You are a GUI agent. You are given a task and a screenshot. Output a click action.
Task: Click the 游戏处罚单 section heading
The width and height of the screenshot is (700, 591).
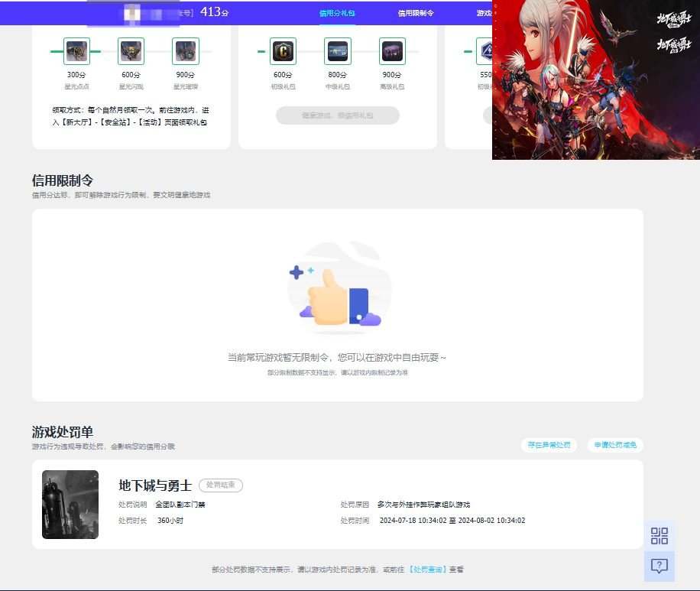pos(63,432)
